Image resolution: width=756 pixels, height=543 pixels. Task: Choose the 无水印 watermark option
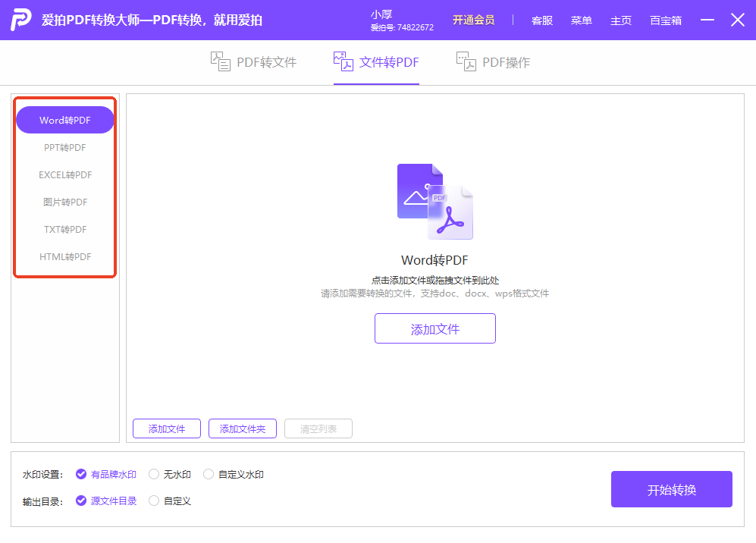point(170,475)
